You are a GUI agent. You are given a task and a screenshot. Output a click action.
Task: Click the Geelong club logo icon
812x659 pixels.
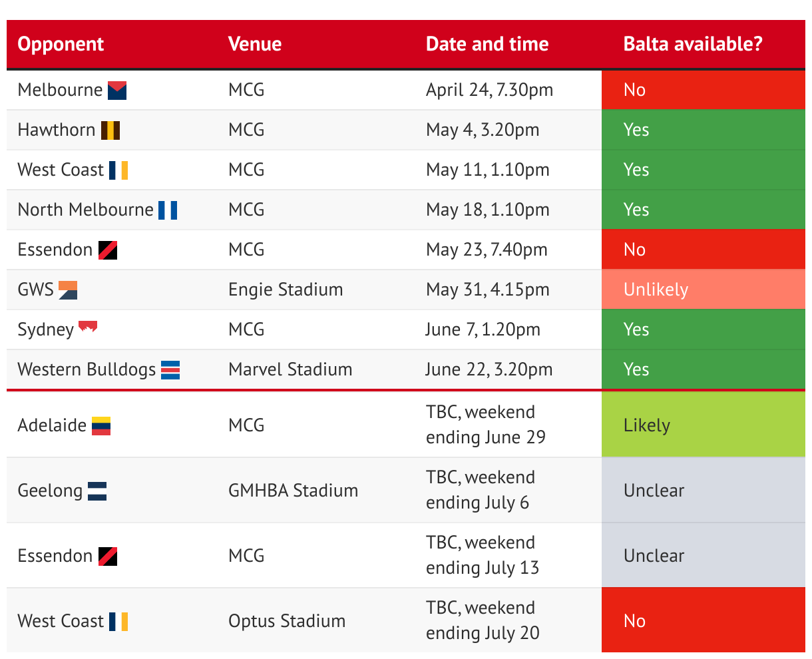[x=97, y=491]
